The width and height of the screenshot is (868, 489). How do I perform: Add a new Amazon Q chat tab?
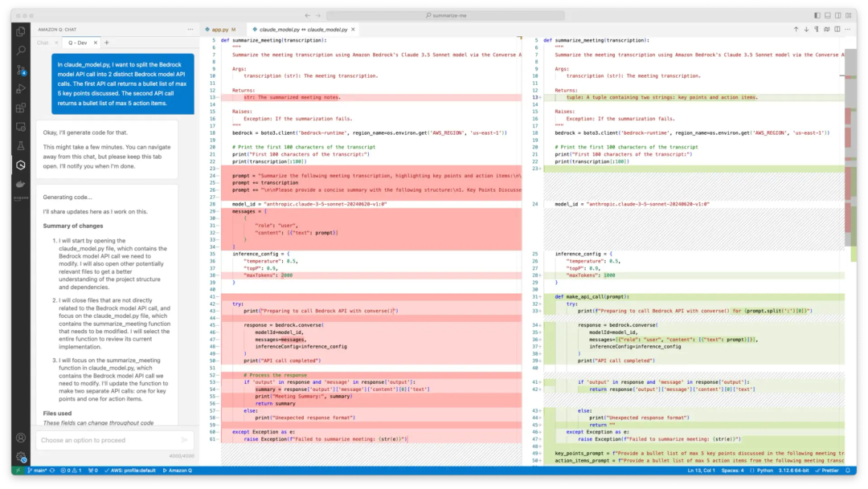click(107, 43)
